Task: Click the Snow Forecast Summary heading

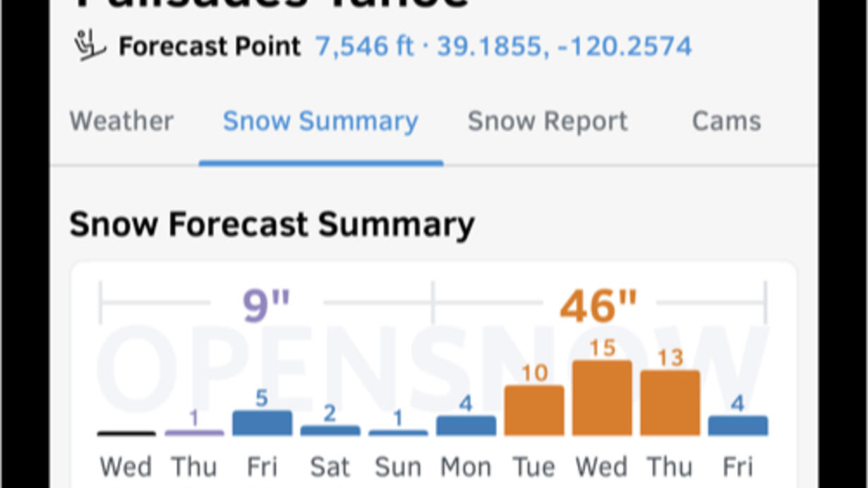Action: pyautogui.click(x=272, y=225)
